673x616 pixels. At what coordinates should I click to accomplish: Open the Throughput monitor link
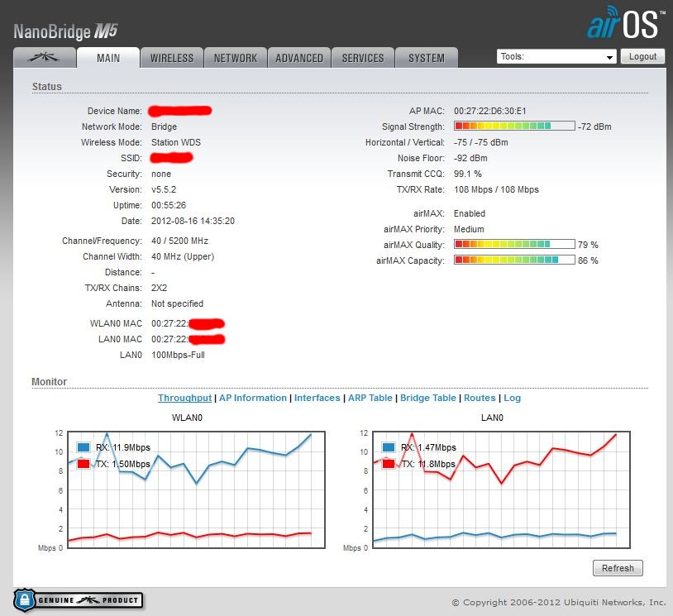point(184,398)
